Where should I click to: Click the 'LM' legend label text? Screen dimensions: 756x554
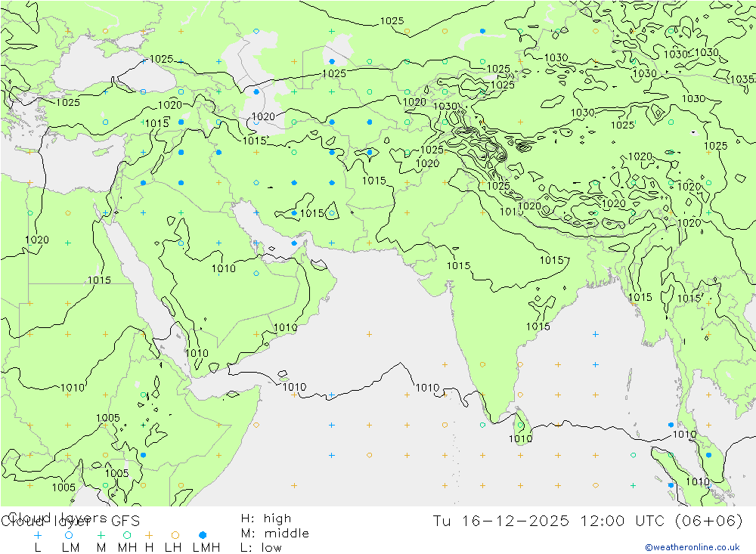71,548
